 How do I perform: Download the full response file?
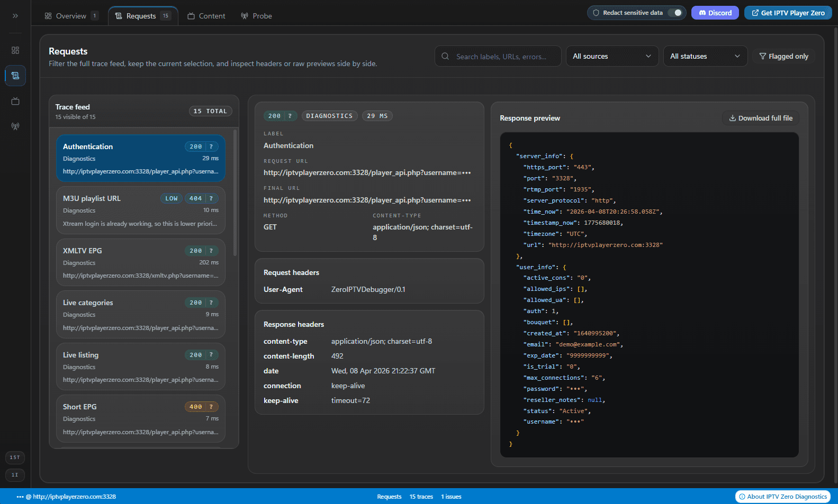760,118
